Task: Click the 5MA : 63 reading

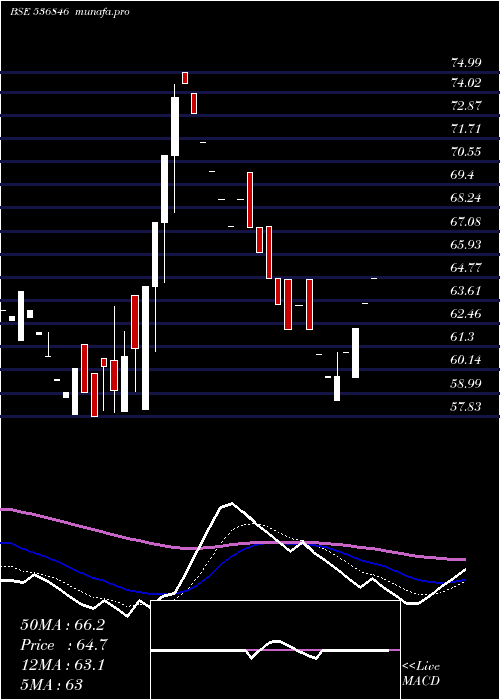Action: (51, 685)
